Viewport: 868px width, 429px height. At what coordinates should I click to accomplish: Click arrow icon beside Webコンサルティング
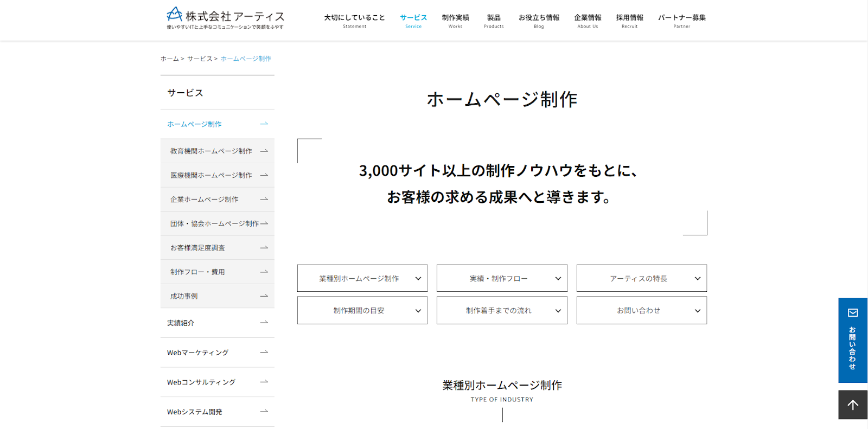[x=264, y=382]
